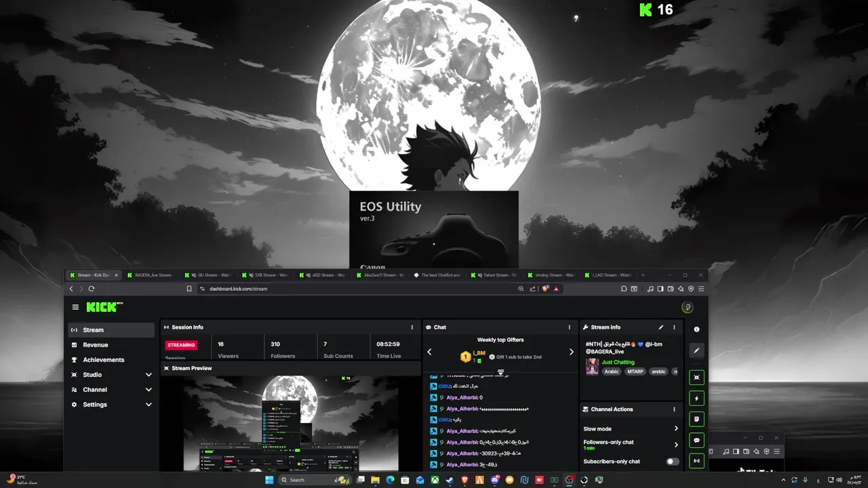The width and height of the screenshot is (868, 488).
Task: Open Achievements in the dashboard sidebar
Action: (112, 360)
